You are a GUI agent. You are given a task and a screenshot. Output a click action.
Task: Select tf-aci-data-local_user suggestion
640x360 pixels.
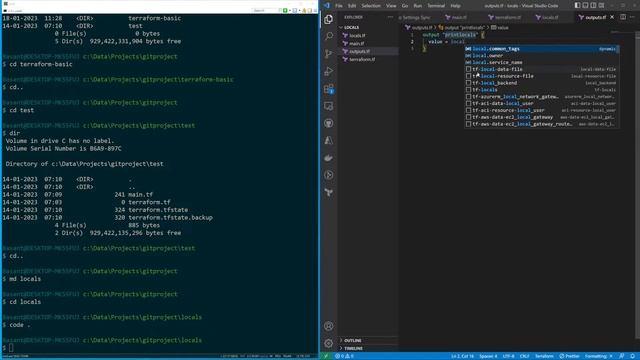point(541,104)
